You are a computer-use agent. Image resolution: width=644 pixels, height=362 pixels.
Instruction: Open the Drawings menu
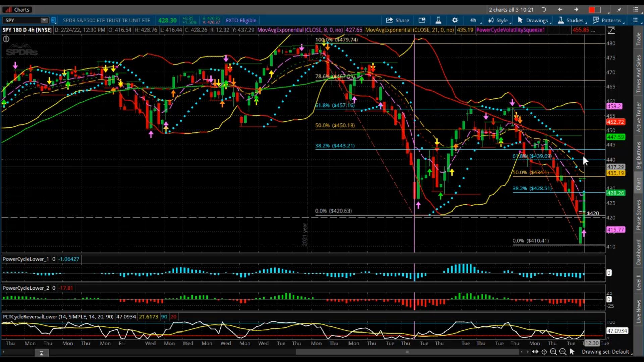pos(534,20)
